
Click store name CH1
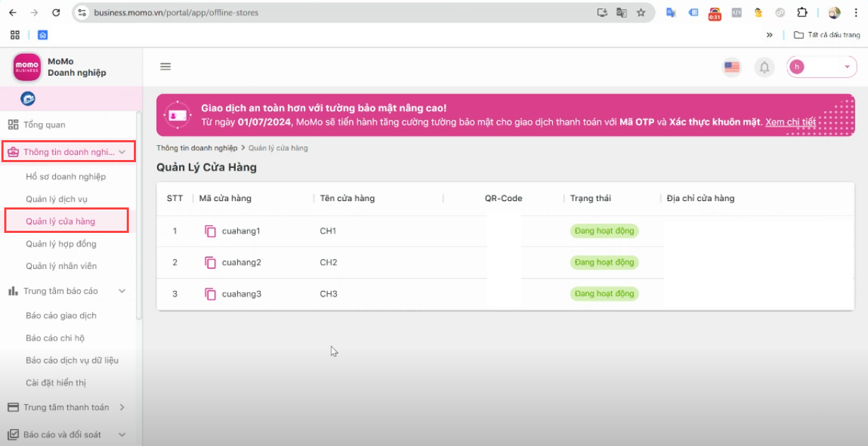point(329,231)
